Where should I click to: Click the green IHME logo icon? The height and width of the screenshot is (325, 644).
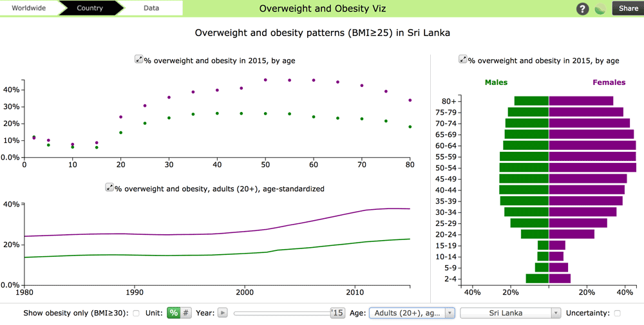tap(600, 9)
